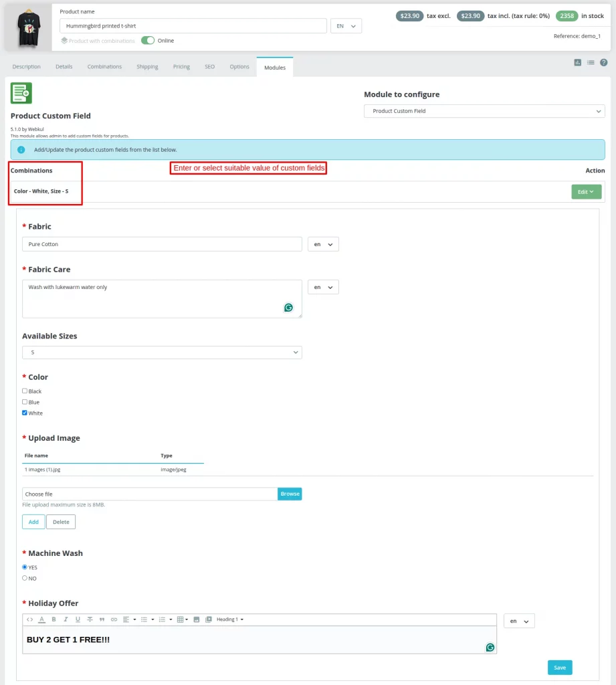Screen dimensions: 616x685
Task: Open the help question mark icon
Action: point(604,62)
